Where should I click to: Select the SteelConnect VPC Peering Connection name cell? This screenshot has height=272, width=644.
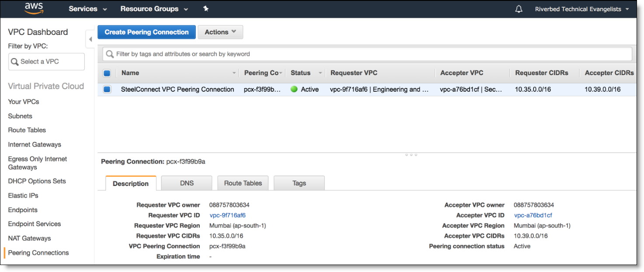point(178,89)
